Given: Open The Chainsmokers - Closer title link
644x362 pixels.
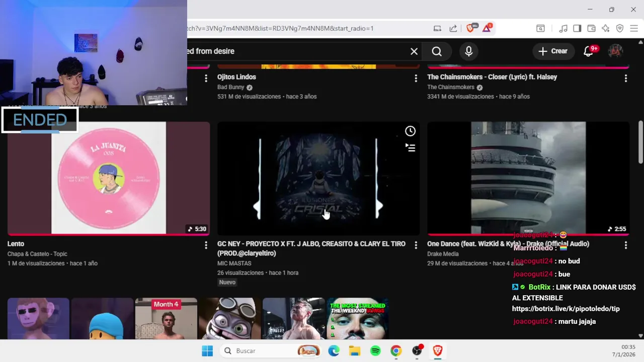Looking at the screenshot, I should point(492,77).
